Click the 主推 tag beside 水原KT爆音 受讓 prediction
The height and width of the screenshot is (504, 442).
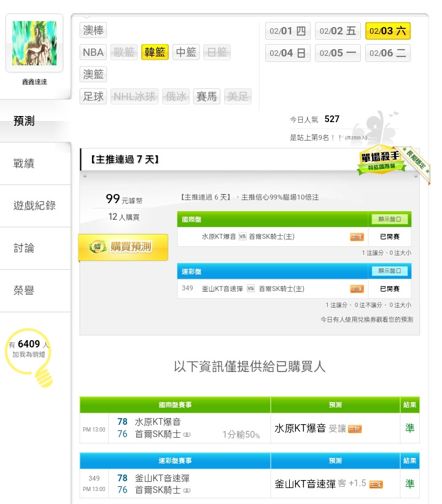(355, 428)
